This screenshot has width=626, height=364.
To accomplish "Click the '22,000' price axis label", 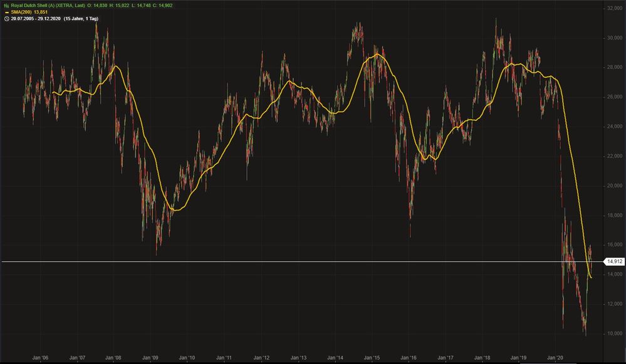I will tap(615, 156).
